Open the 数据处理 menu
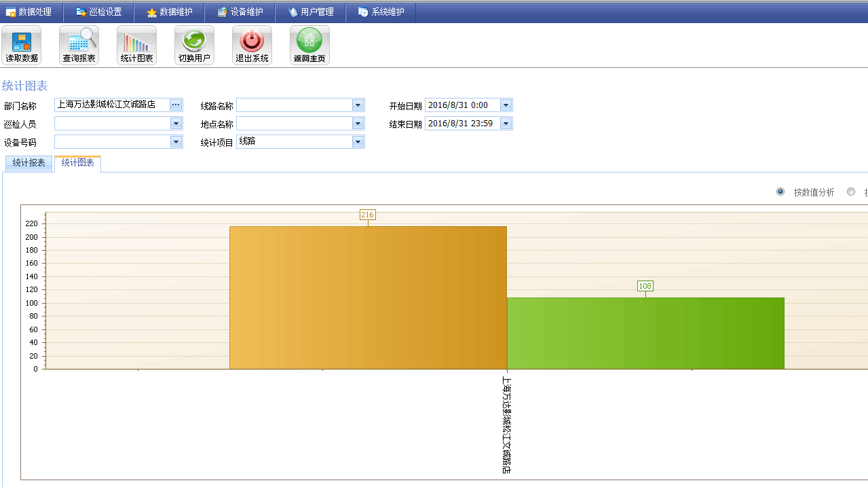Screen dimensions: 868x487 29,12
